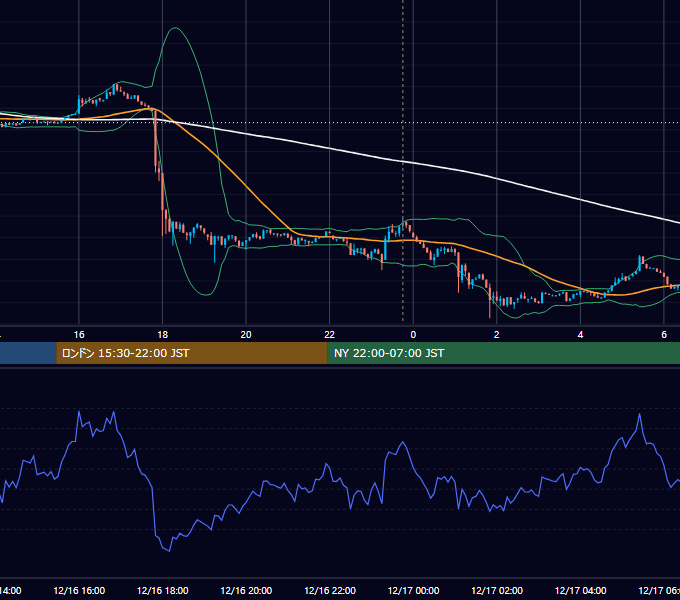
Task: Click the 18 hour label on price chart axis
Action: 163,335
